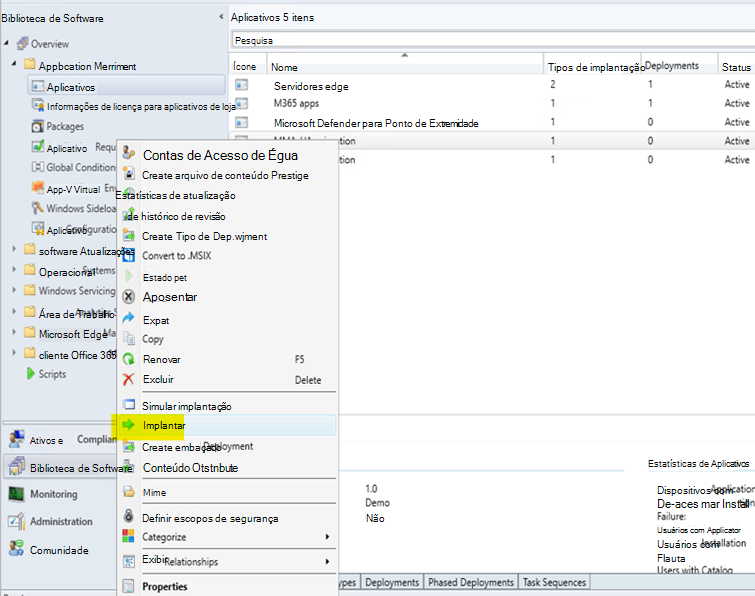Select the Scripts tree item

click(x=52, y=374)
